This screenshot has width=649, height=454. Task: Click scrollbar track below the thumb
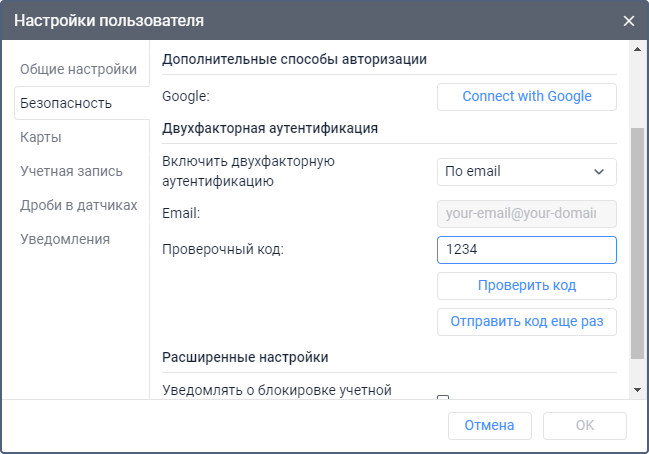(637, 370)
